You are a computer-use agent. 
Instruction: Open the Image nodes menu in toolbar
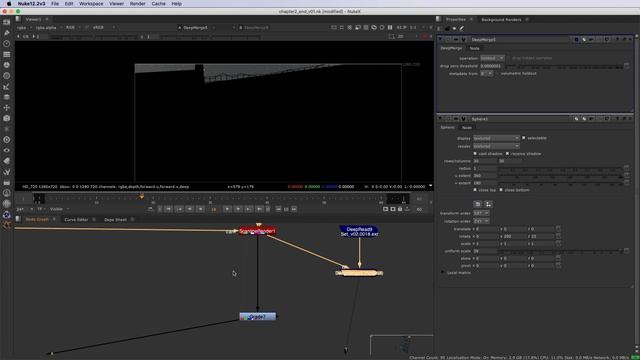coord(7,22)
